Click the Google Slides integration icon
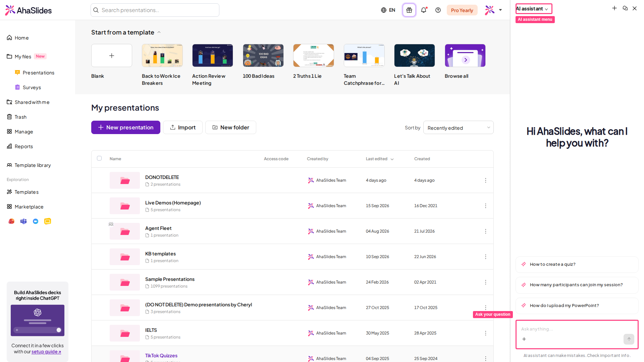The width and height of the screenshot is (644, 362). 48,221
